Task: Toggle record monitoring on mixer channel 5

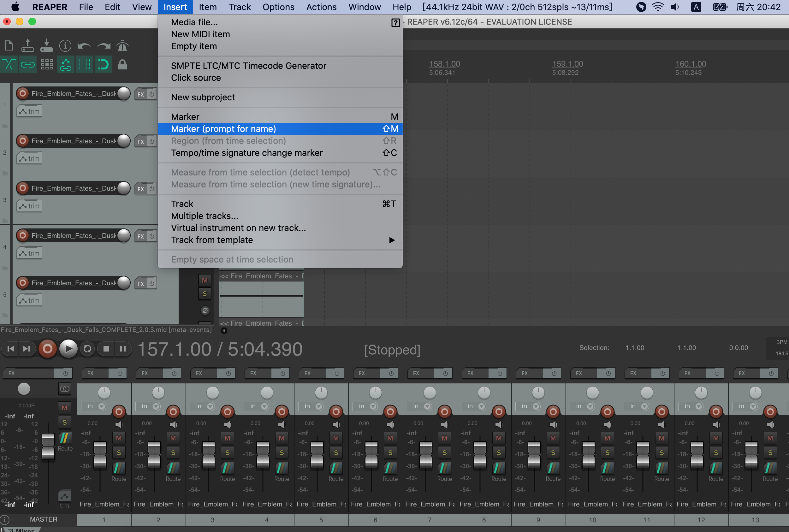Action: (x=336, y=425)
